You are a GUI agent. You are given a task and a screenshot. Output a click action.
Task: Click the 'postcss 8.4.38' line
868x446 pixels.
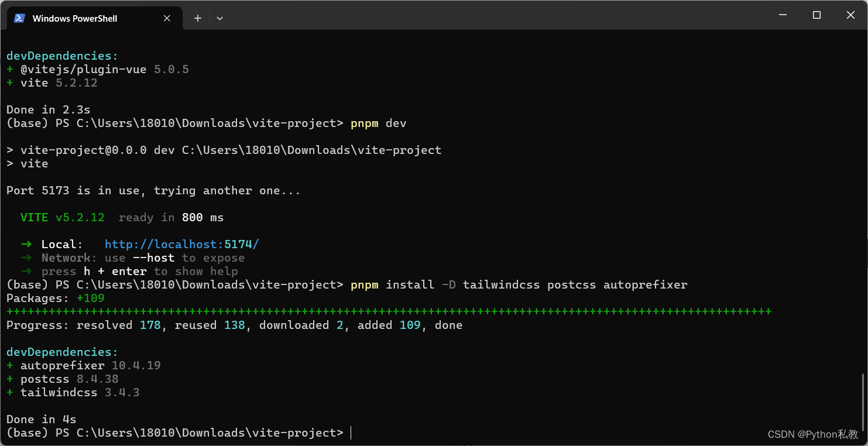[63, 379]
